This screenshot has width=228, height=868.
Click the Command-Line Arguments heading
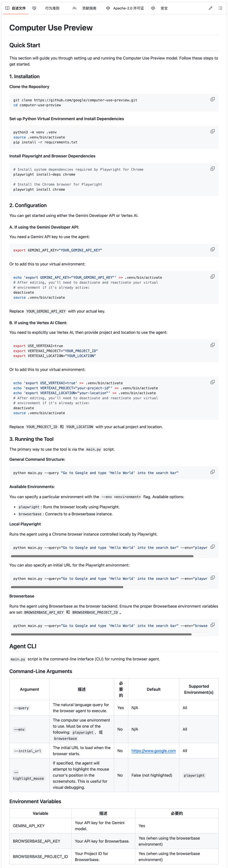41,671
